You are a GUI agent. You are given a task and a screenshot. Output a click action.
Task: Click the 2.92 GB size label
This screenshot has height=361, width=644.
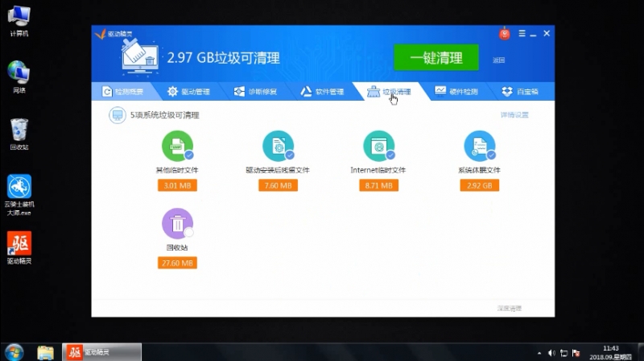[479, 185]
